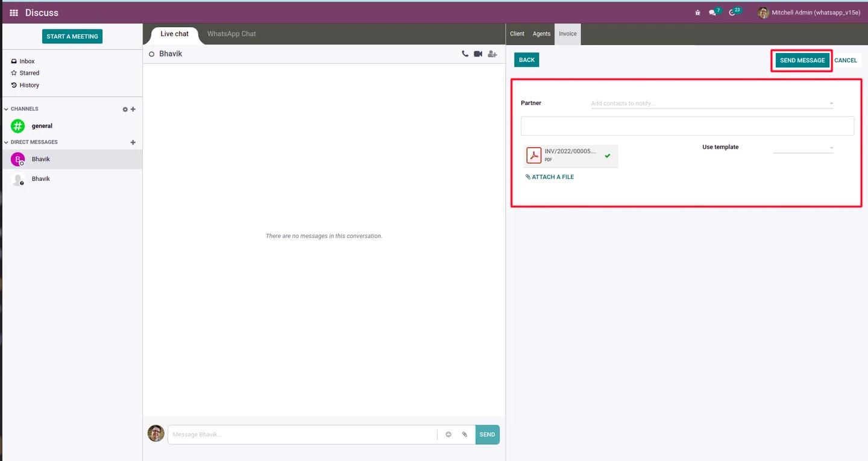
Task: Click START A MEETING button
Action: 72,37
